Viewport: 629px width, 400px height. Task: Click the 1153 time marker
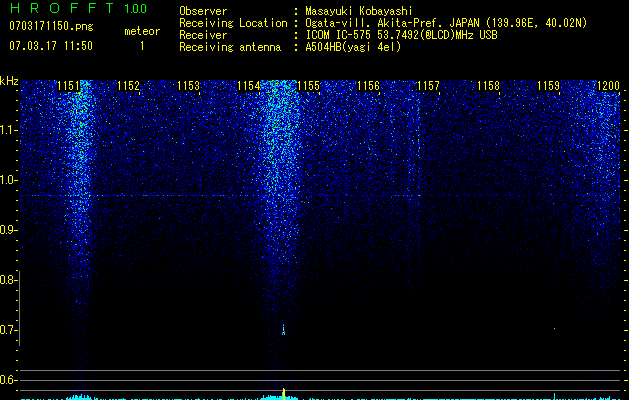188,86
